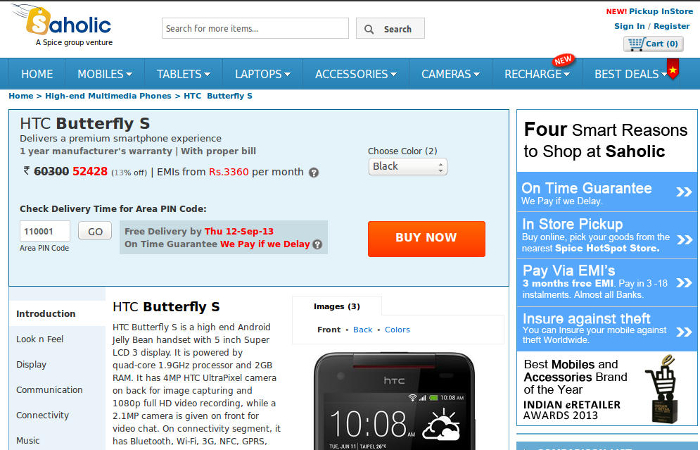Click the Saholic logo
The height and width of the screenshot is (450, 700).
point(62,25)
